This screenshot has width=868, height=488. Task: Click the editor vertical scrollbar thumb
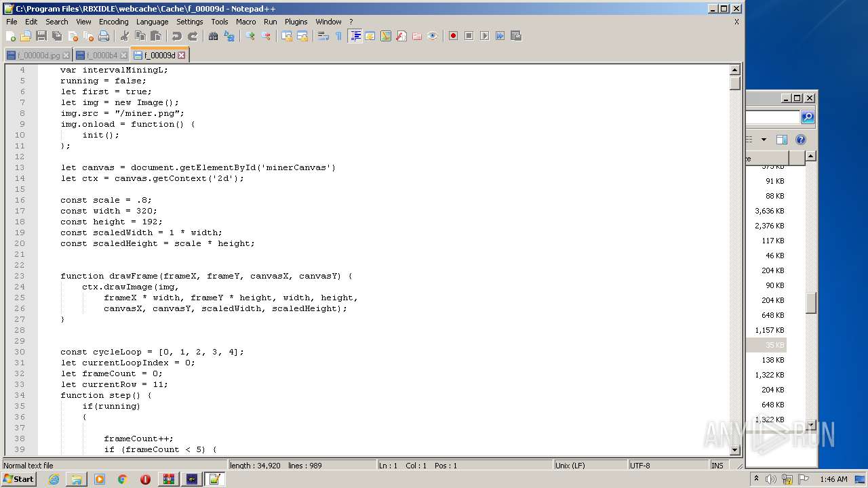734,83
